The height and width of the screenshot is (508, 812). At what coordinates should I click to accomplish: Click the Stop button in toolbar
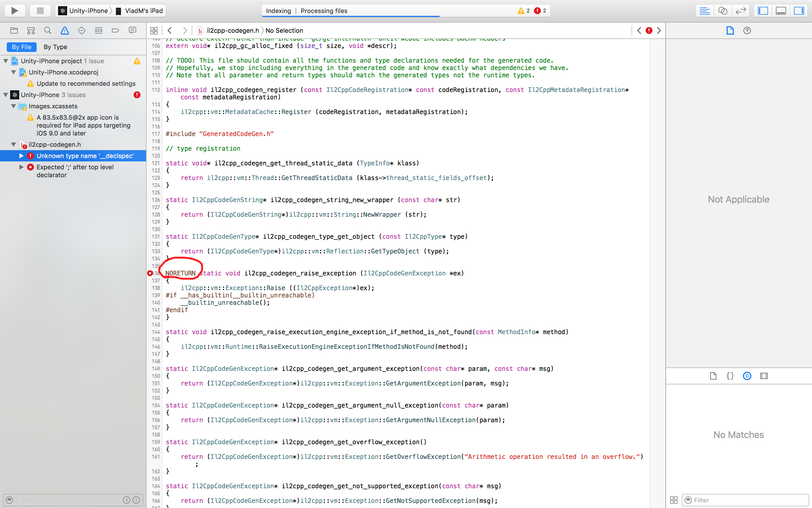point(40,11)
